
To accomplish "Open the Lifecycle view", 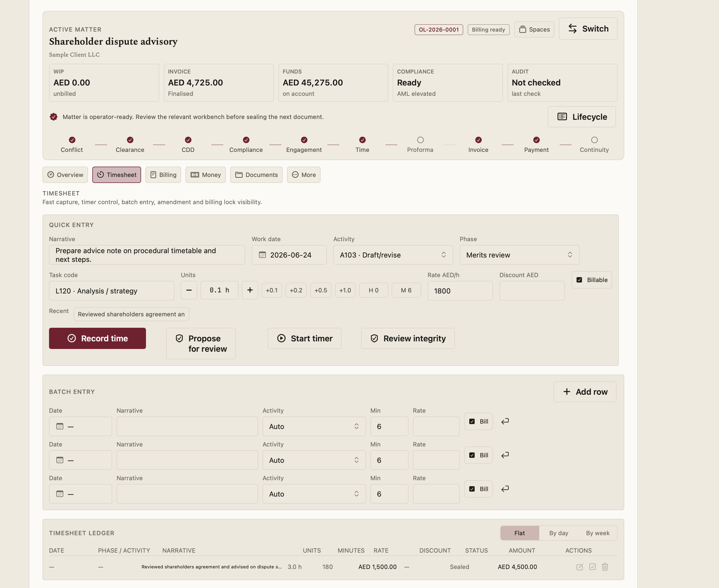I will tap(582, 117).
